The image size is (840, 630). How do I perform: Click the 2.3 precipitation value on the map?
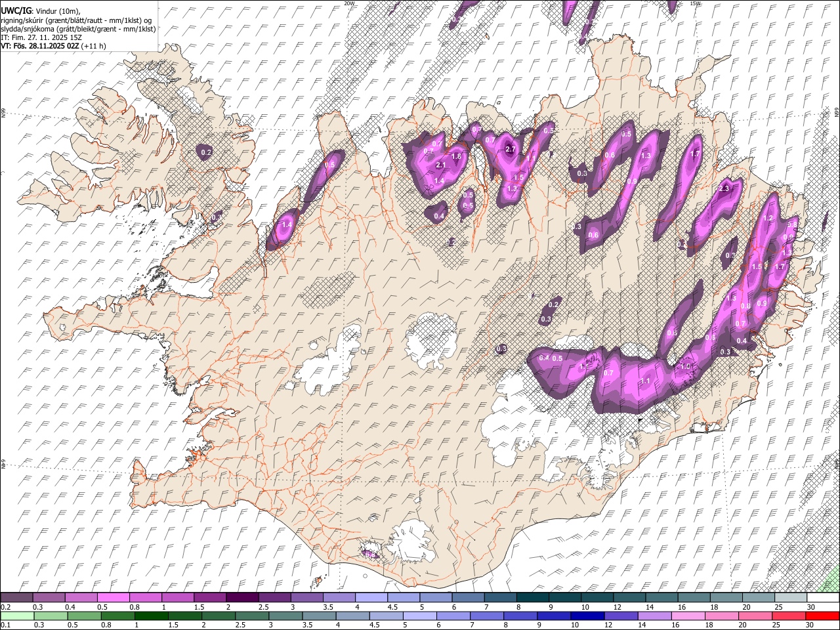(x=724, y=188)
